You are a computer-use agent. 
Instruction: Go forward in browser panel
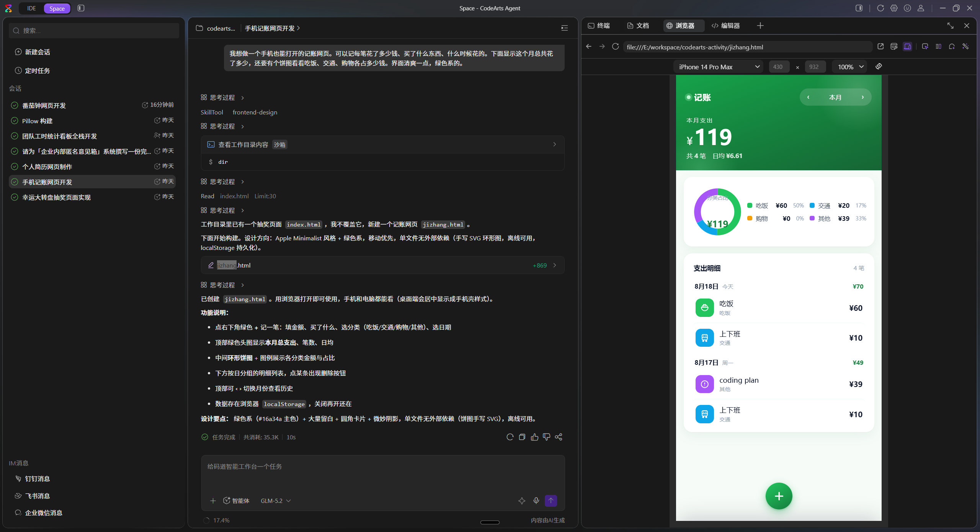point(602,47)
